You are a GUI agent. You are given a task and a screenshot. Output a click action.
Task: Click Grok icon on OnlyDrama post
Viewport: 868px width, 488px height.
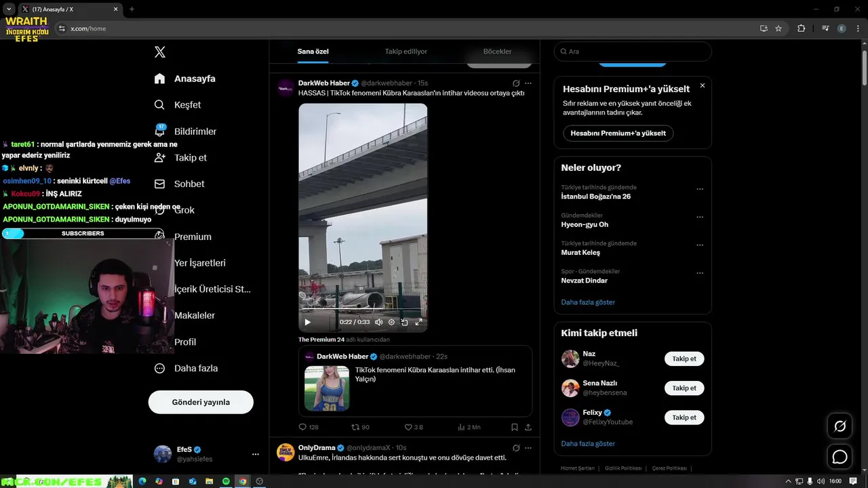click(516, 448)
